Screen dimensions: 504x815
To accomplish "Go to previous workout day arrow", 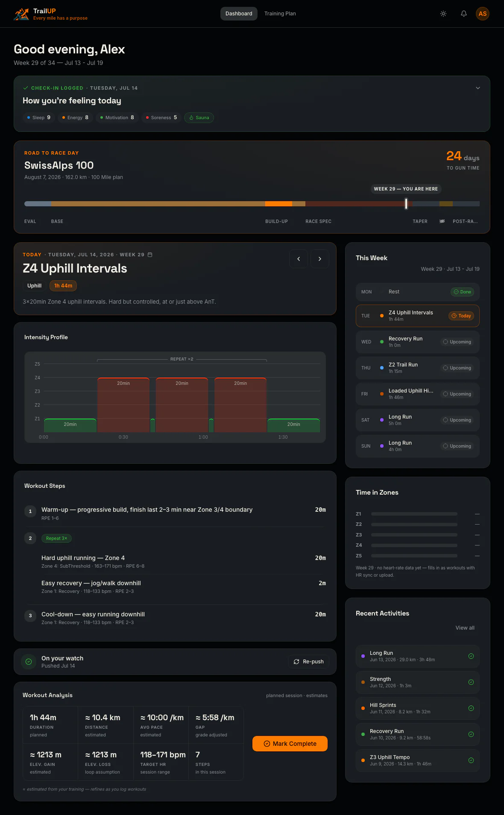I will tap(299, 259).
